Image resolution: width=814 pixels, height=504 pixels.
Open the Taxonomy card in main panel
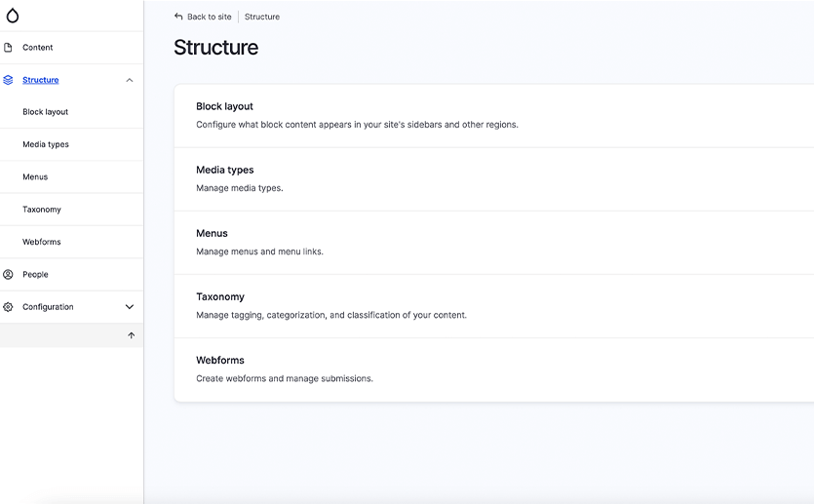click(x=220, y=296)
